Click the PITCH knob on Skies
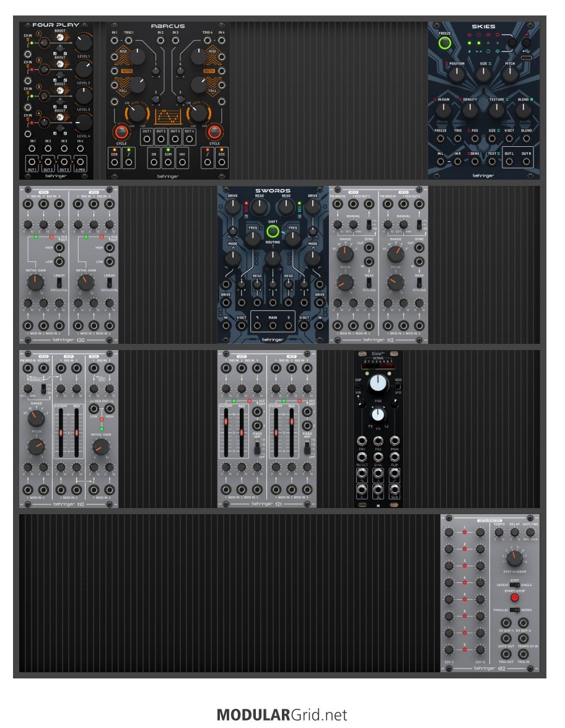Screen dimensions: 565x728 (x=510, y=74)
